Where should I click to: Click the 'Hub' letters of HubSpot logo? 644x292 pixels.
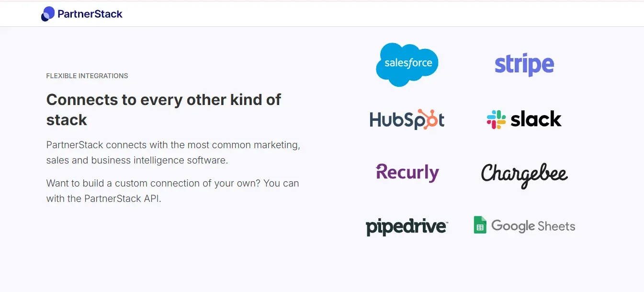point(384,119)
